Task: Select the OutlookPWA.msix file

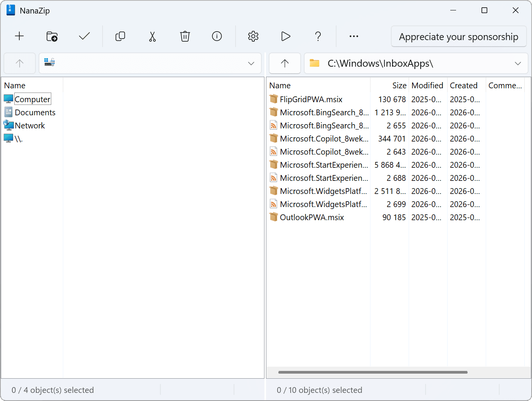Action: (x=312, y=217)
